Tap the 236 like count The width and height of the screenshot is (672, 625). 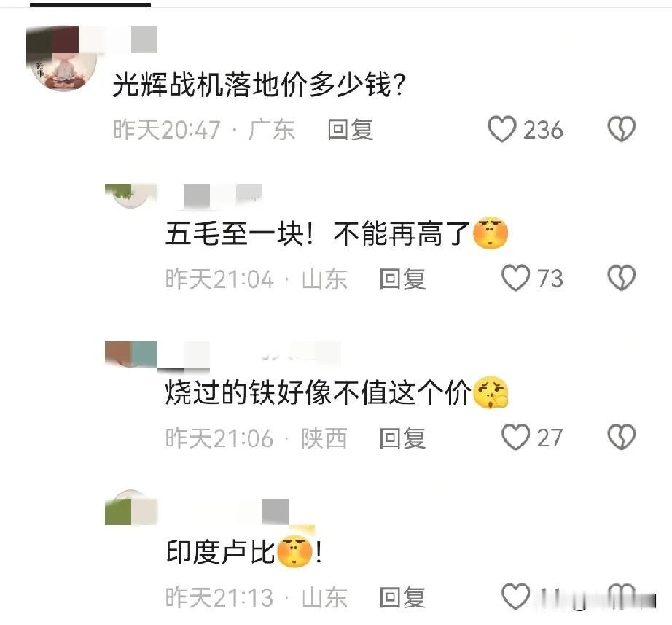click(542, 130)
